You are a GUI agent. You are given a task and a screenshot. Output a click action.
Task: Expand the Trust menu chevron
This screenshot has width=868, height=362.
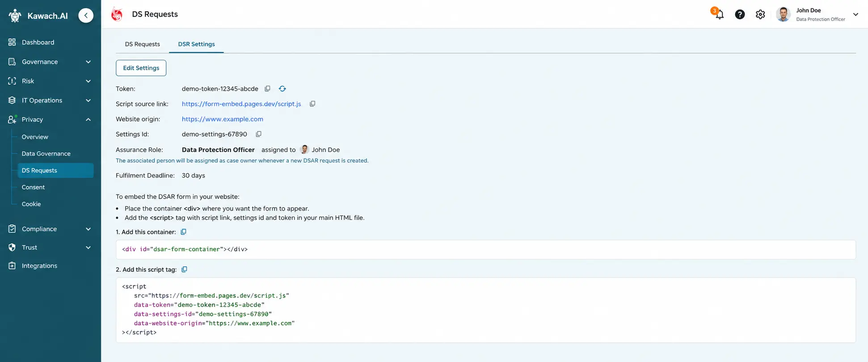click(x=88, y=247)
